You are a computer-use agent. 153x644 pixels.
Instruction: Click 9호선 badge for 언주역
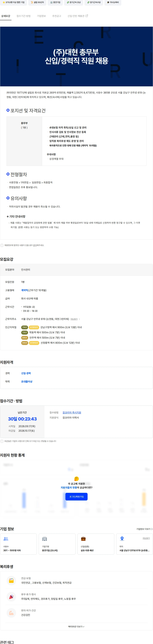point(24,338)
